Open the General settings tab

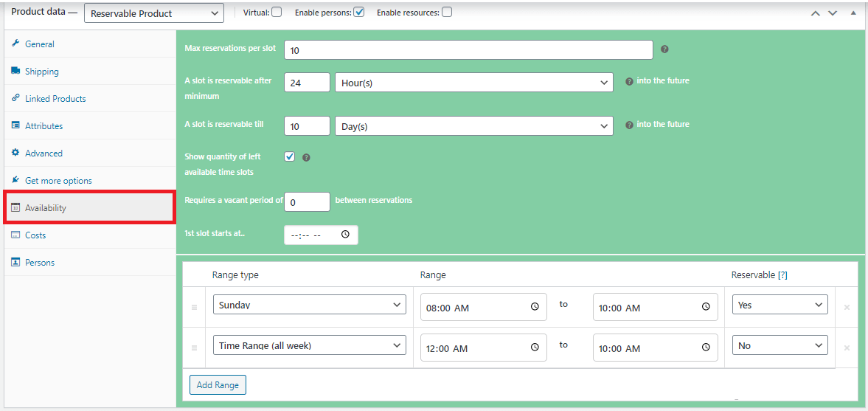[40, 44]
